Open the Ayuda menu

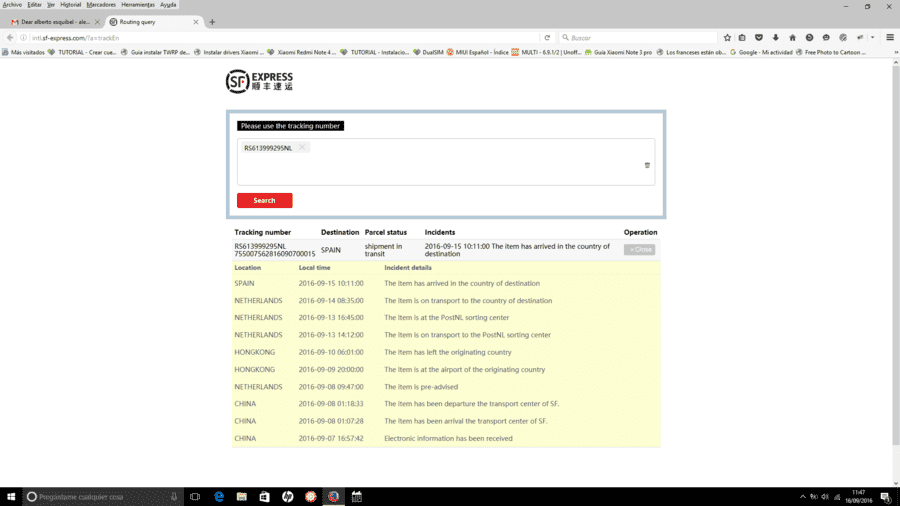pos(168,5)
